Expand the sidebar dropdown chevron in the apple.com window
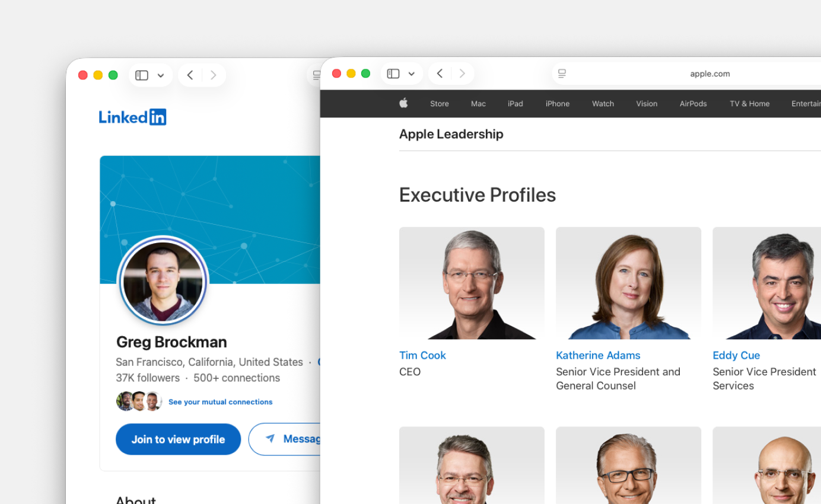 pos(411,74)
